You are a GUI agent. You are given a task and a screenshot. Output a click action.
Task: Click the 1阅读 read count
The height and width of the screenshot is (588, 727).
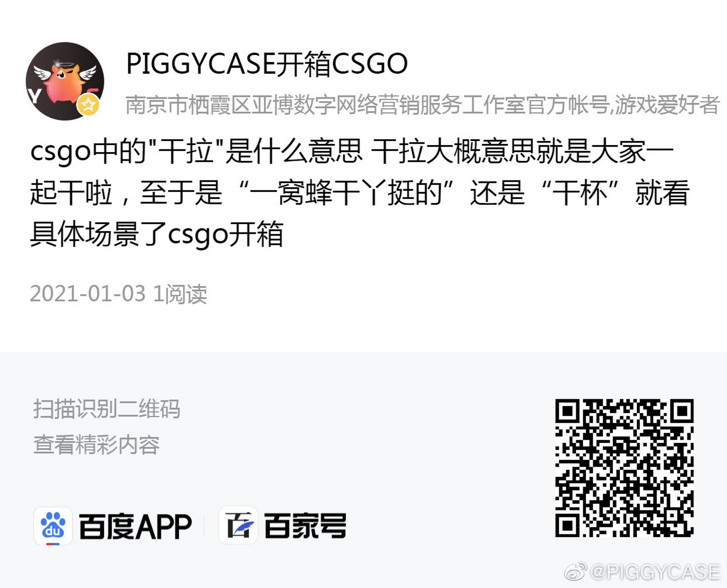click(180, 294)
